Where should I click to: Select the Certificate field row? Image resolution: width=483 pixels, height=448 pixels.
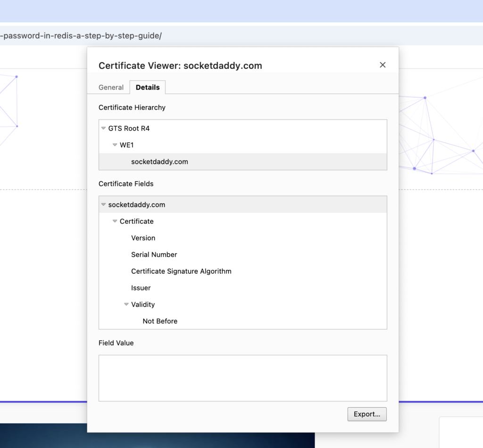[243, 221]
